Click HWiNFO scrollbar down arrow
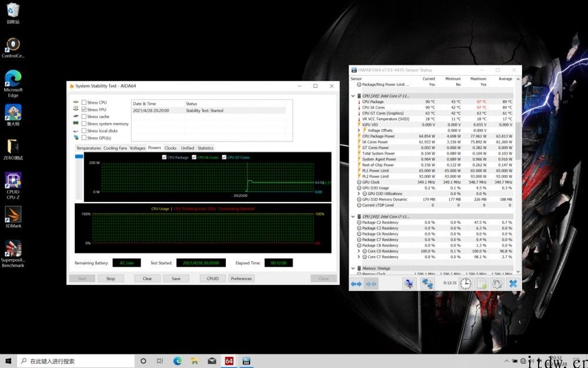 tap(518, 271)
